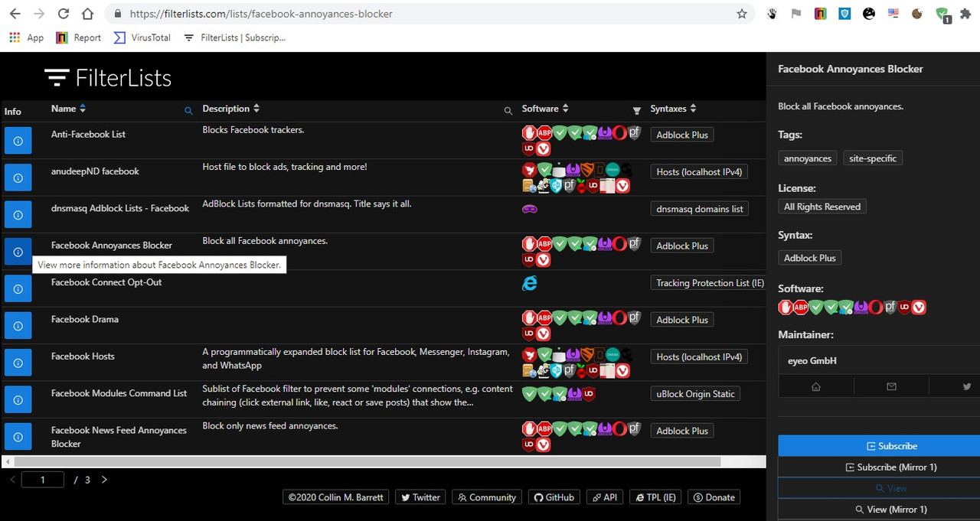Viewport: 980px width, 521px height.
Task: Go to previous page of lists
Action: [x=12, y=480]
